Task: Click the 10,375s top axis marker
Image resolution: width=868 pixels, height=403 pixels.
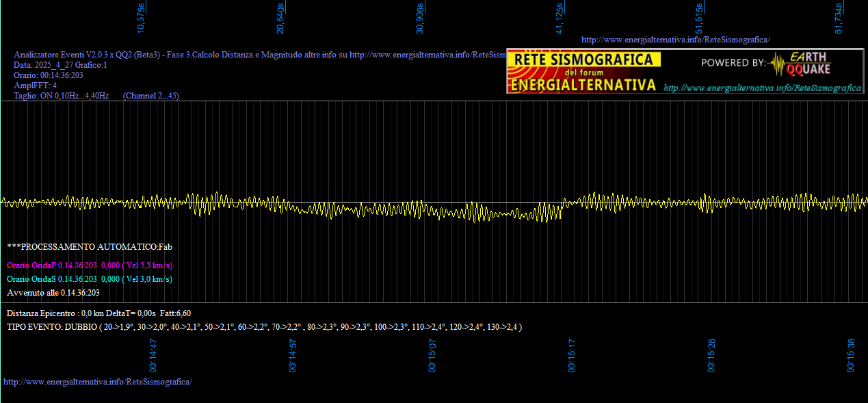Action: [141, 18]
